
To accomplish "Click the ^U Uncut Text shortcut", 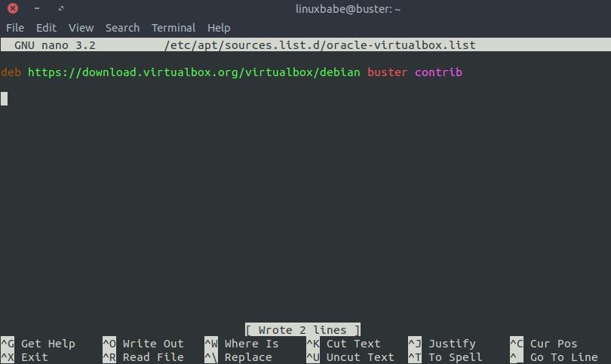I will point(350,357).
